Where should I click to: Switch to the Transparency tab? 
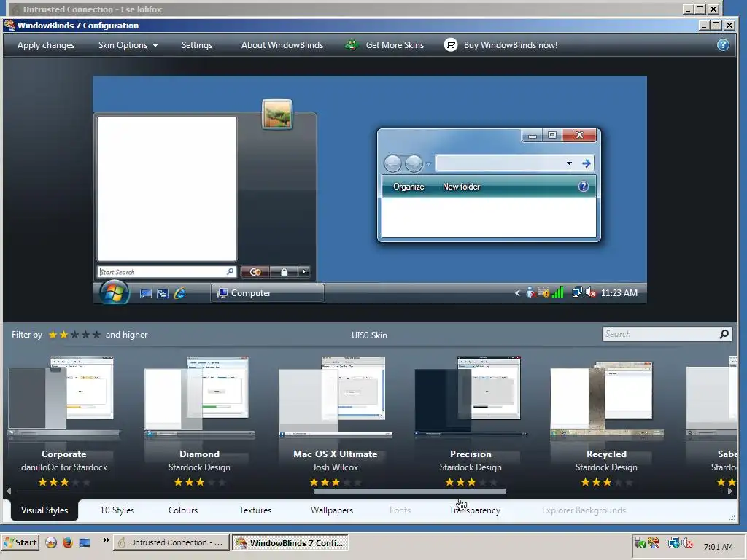(x=474, y=510)
